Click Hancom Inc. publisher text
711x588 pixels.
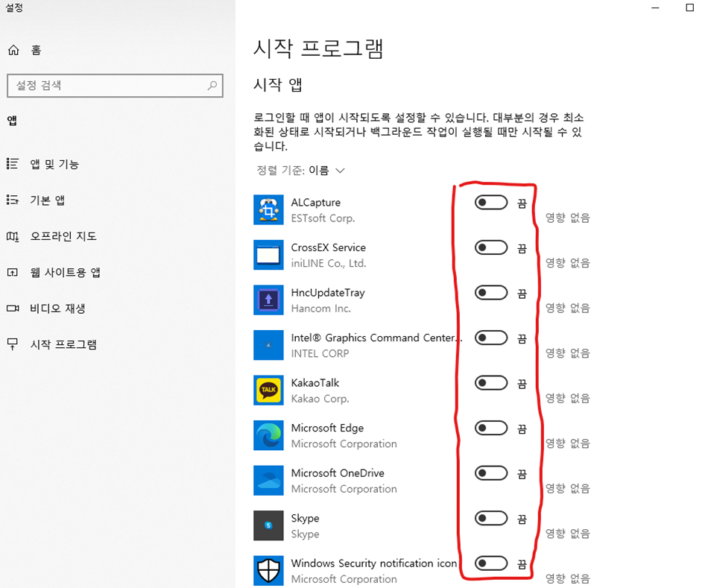click(x=321, y=309)
